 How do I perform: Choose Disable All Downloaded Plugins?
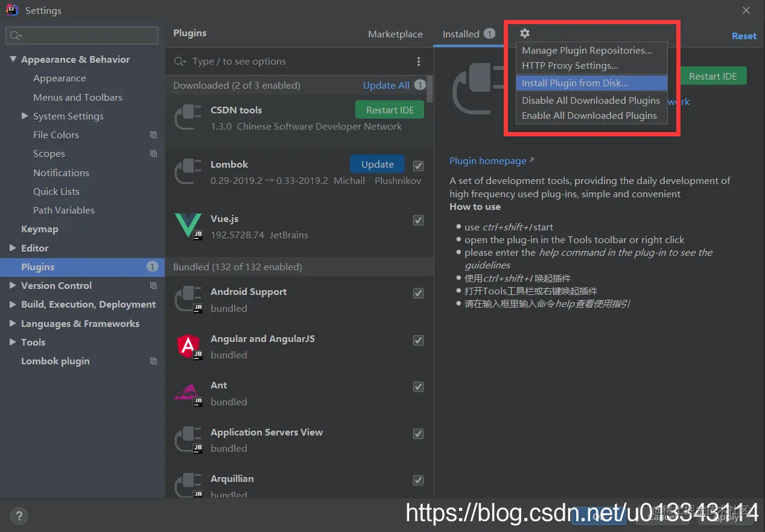[592, 101]
